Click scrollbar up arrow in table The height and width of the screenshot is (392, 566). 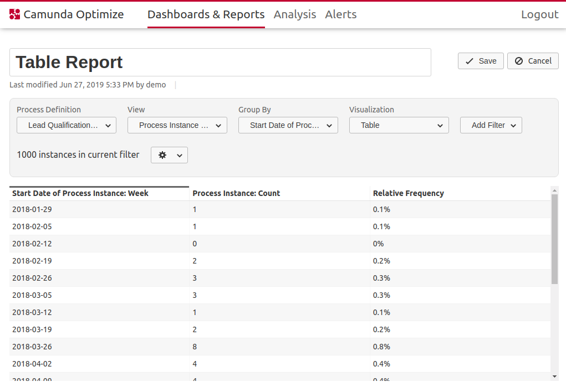554,190
